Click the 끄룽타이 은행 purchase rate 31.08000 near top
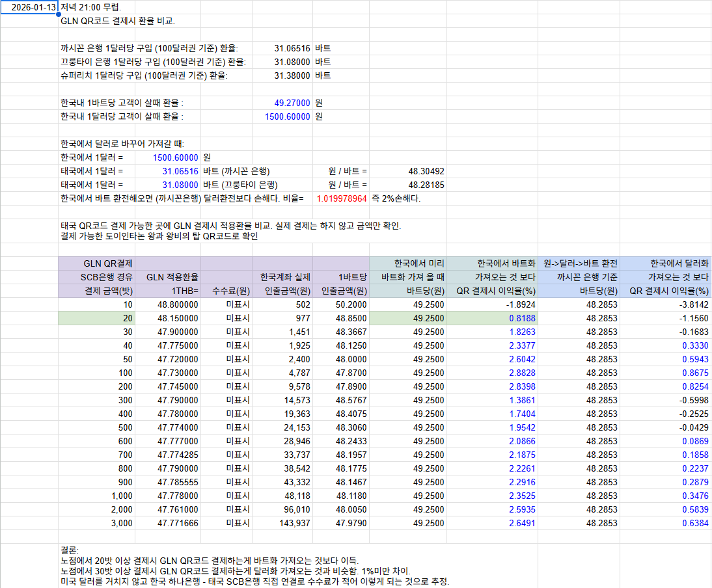 [x=292, y=62]
